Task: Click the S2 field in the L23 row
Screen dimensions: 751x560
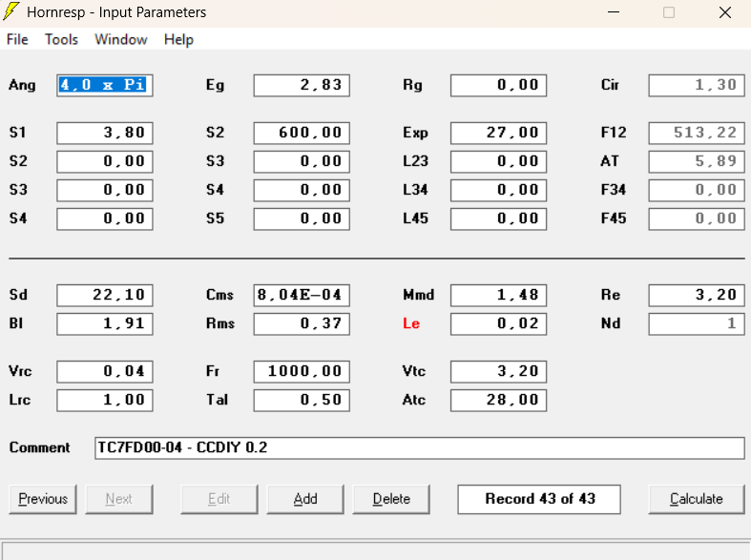Action: pyautogui.click(x=105, y=161)
